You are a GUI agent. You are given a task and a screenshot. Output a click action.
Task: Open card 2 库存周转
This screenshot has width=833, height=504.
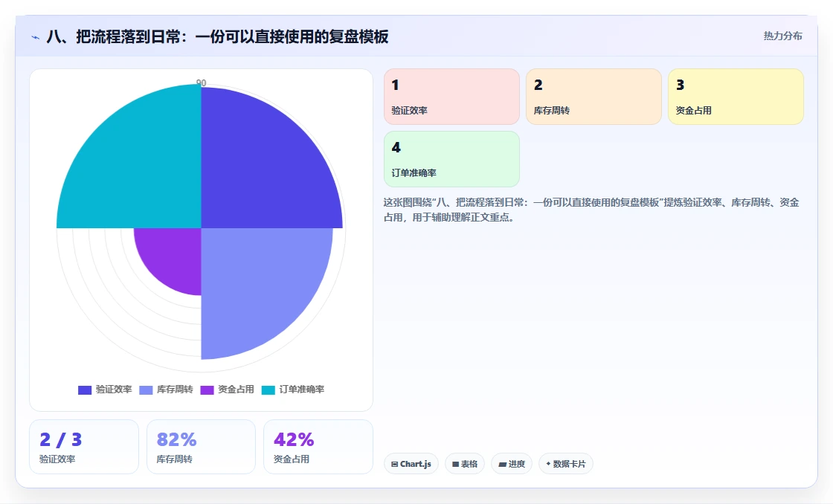point(594,97)
